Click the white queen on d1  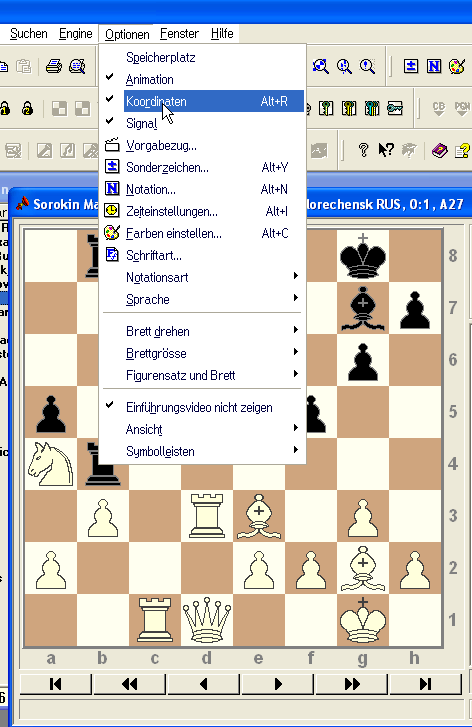[207, 620]
